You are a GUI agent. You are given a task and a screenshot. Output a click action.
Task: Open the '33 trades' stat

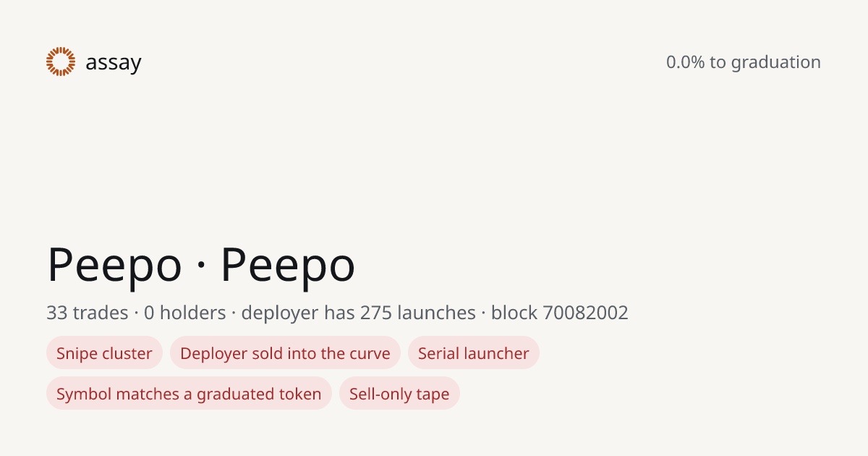pos(88,313)
